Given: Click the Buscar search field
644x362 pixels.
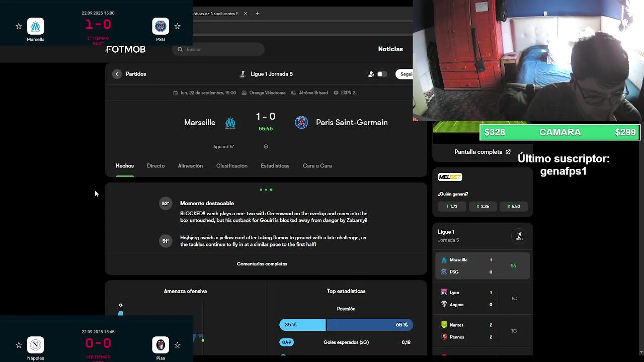Looking at the screenshot, I should point(218,49).
